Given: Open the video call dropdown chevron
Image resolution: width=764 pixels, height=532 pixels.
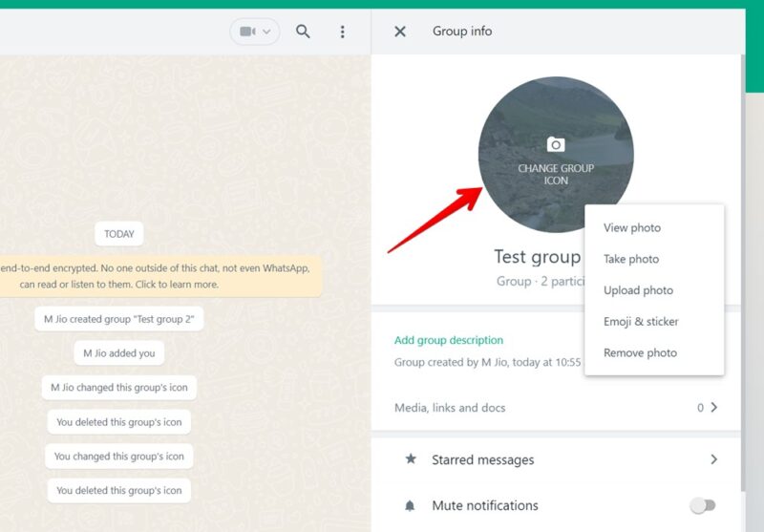Looking at the screenshot, I should [x=266, y=32].
